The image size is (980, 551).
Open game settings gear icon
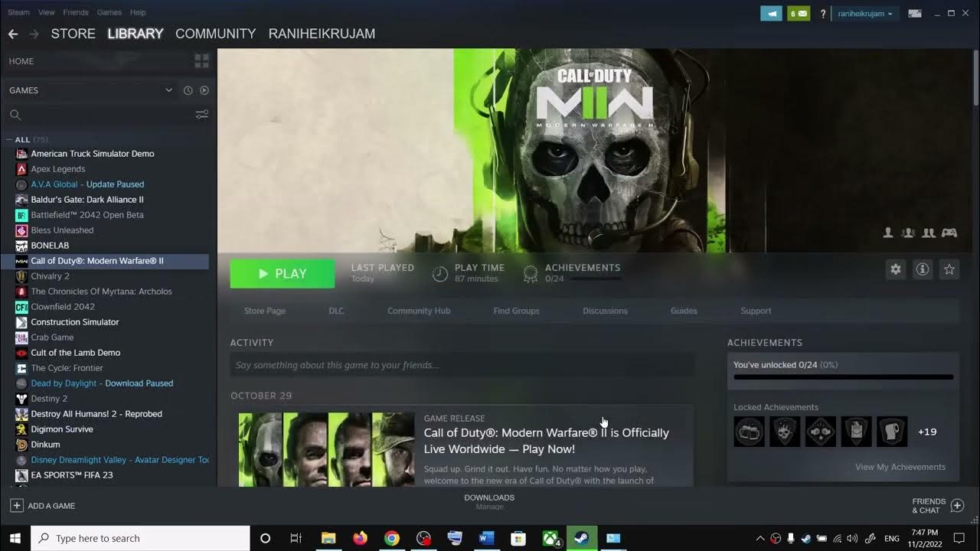tap(896, 269)
